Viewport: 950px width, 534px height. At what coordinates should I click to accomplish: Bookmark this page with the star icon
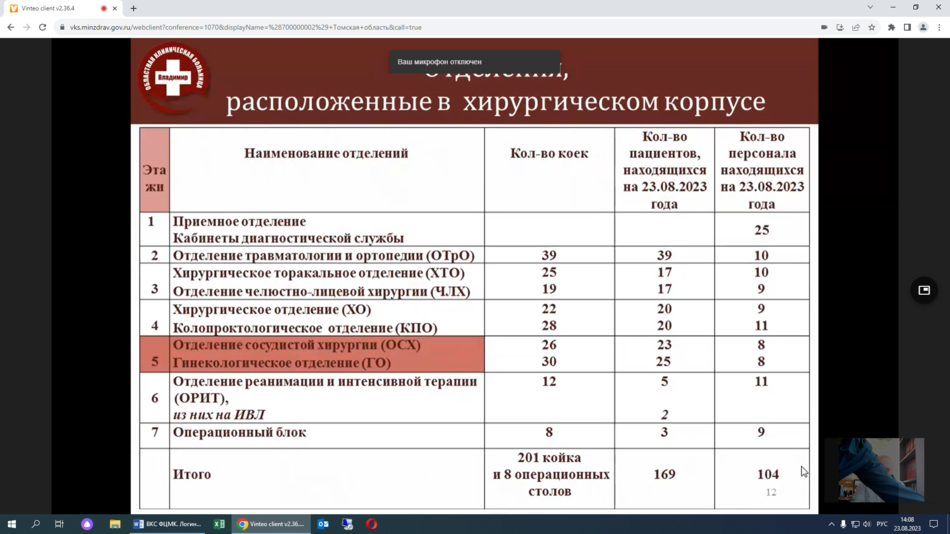[x=872, y=27]
